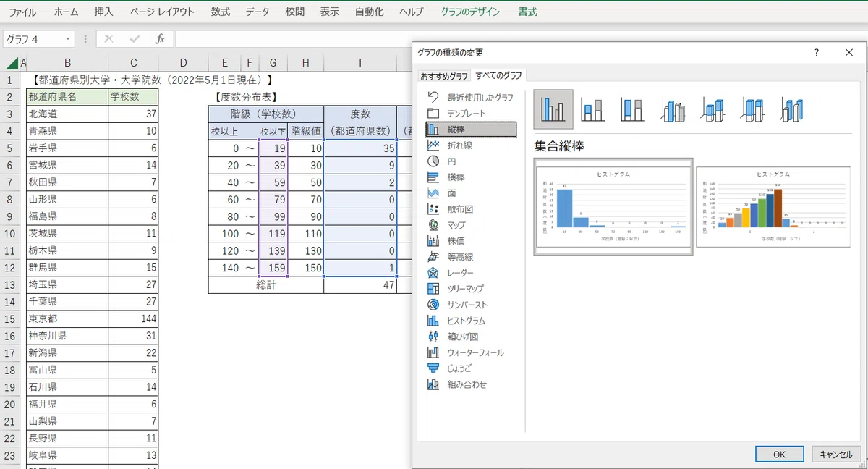Open the 書式 ribbon tab
The height and width of the screenshot is (469, 868).
tap(527, 12)
